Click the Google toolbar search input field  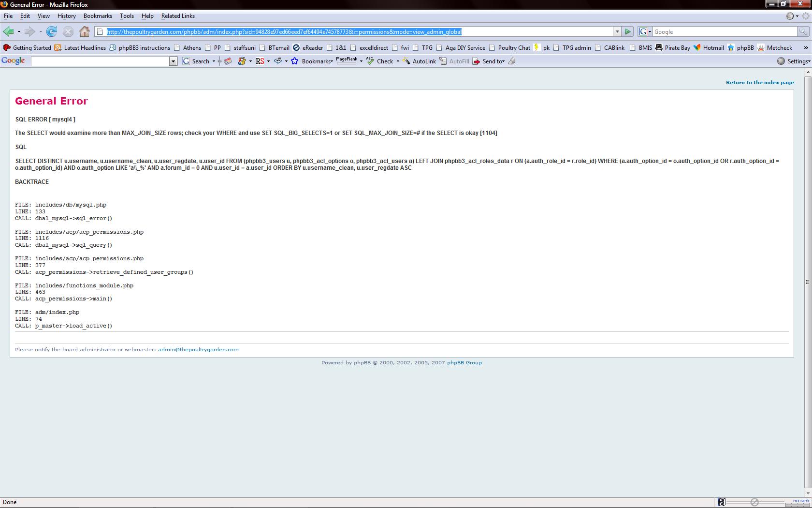(100, 61)
